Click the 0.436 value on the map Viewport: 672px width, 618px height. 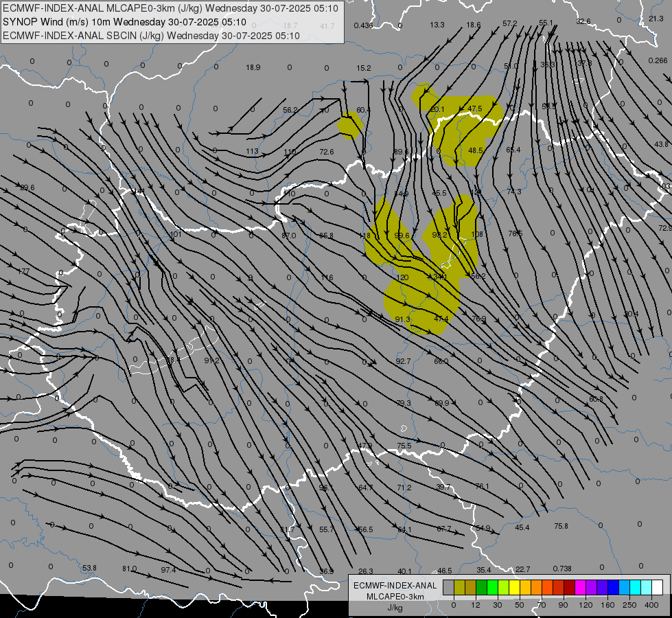pos(363,25)
